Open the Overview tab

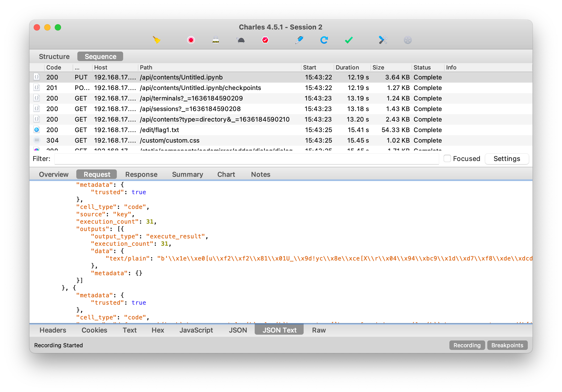[x=54, y=174]
